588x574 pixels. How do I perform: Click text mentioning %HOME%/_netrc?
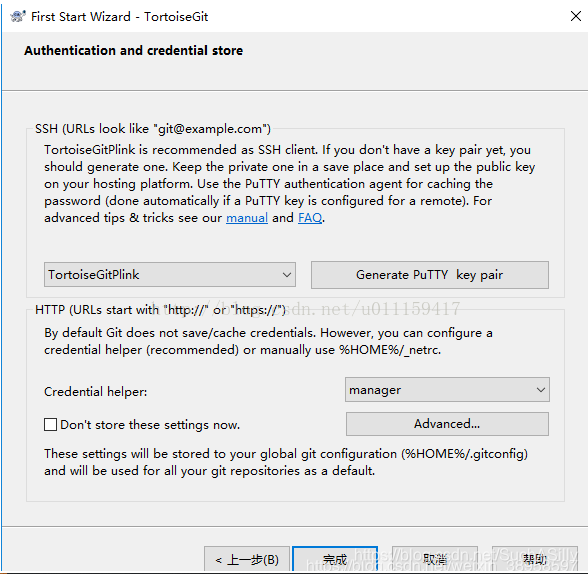(x=268, y=341)
